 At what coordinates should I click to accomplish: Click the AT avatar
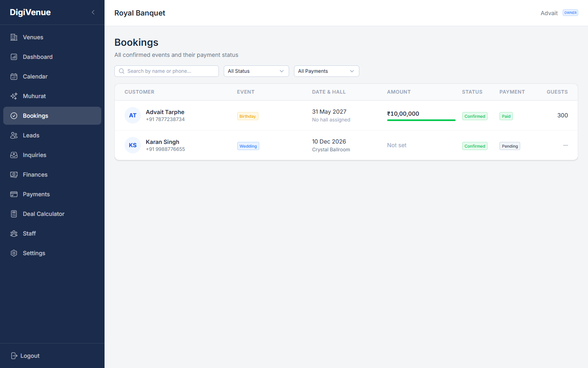[x=133, y=115]
